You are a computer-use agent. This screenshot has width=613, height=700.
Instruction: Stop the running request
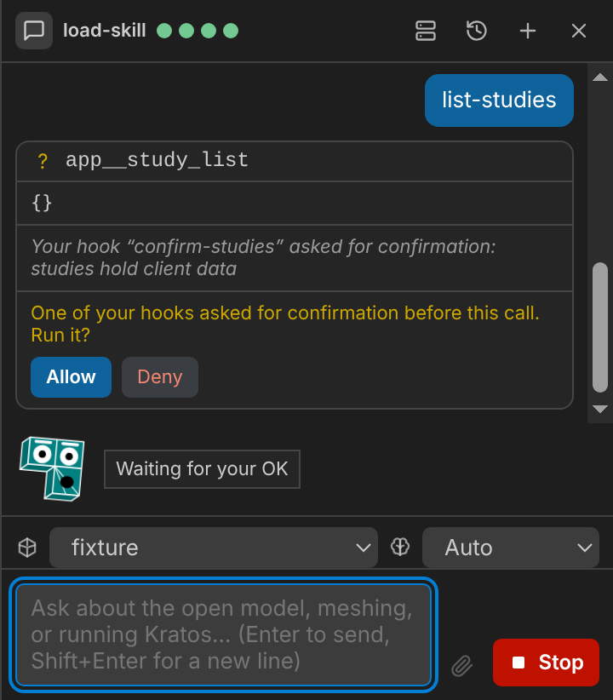[546, 662]
